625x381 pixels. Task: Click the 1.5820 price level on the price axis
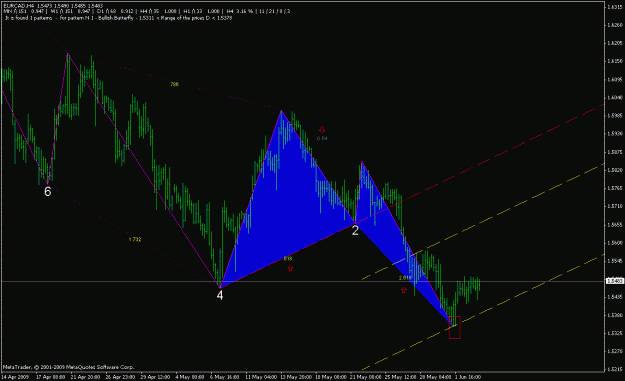[x=615, y=170]
